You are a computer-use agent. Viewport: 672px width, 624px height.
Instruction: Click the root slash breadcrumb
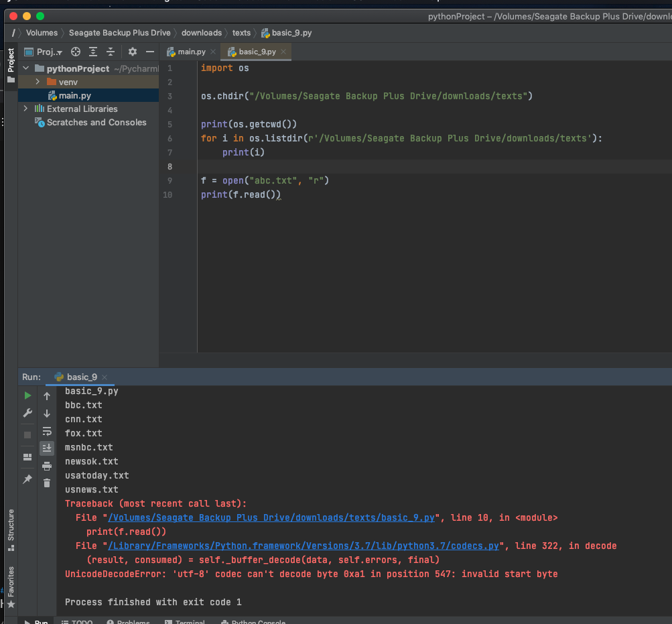point(13,33)
